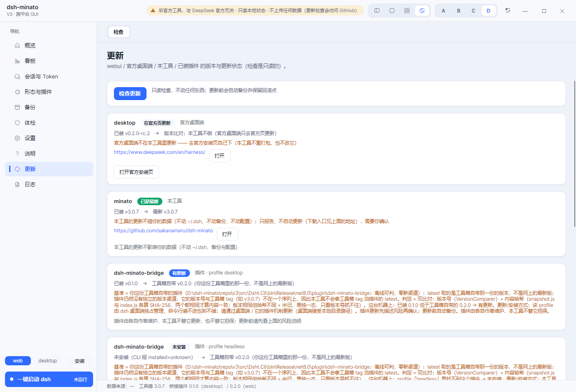Click the 更新 page heading

[115, 55]
